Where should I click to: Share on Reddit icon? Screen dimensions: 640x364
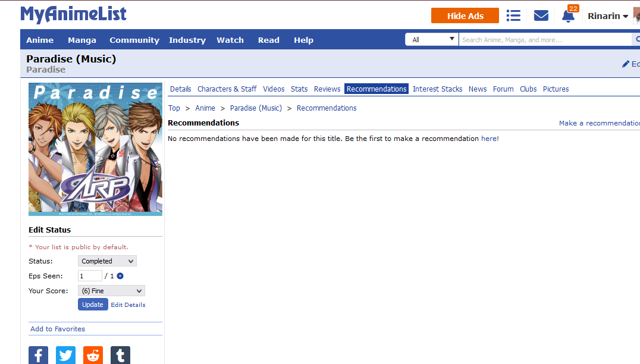pyautogui.click(x=93, y=356)
